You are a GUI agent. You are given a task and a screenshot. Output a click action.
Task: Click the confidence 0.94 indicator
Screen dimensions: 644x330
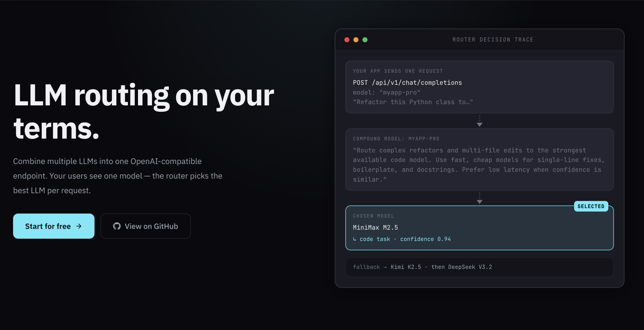[425, 239]
